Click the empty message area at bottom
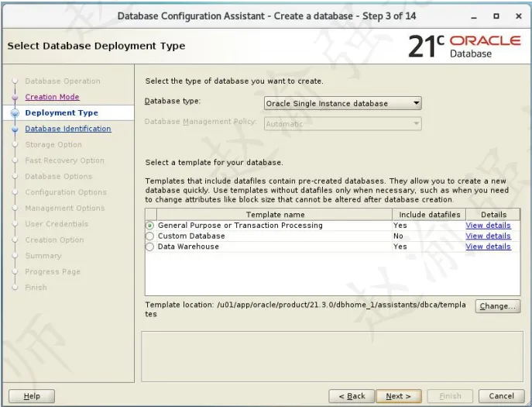 [x=332, y=357]
